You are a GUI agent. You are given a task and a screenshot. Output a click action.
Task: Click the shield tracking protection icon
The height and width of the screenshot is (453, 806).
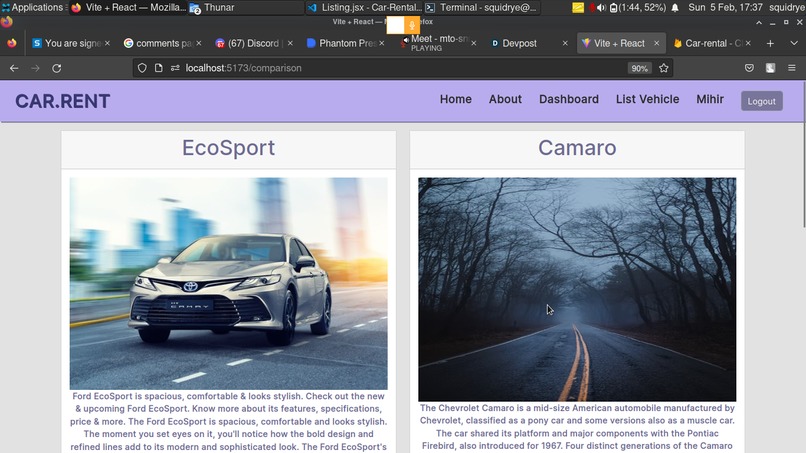tap(142, 68)
